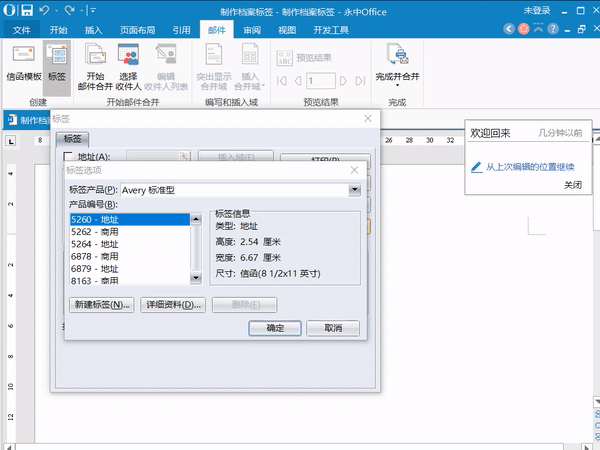Click the 标签 labels ribbon icon

pyautogui.click(x=57, y=54)
